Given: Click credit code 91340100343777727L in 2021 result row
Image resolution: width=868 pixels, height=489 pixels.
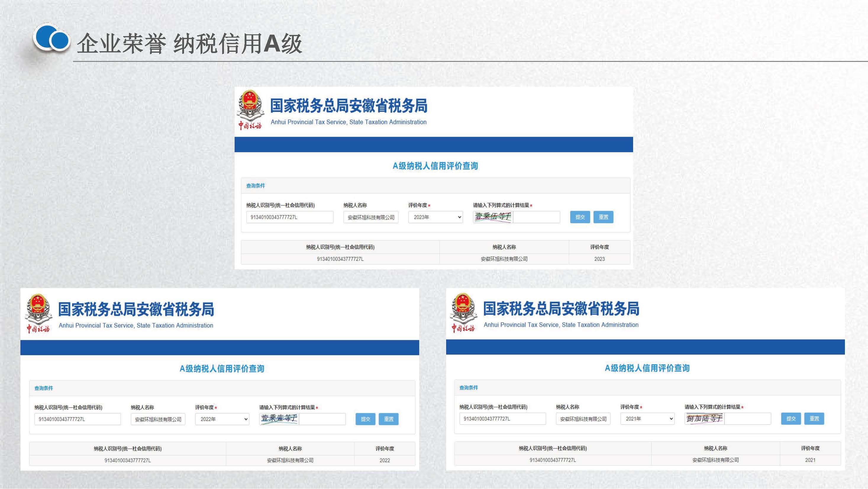Looking at the screenshot, I should pyautogui.click(x=553, y=460).
